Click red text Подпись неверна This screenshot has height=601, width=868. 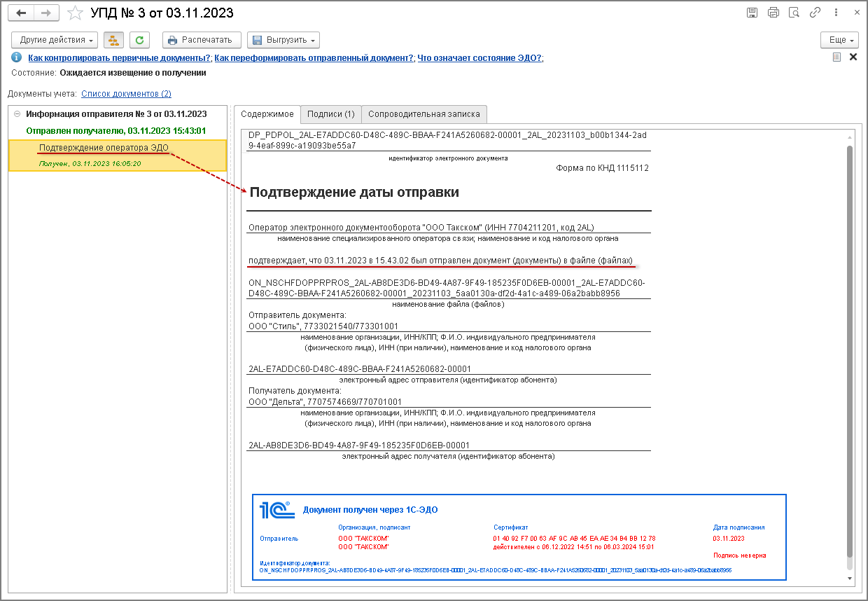tap(739, 555)
